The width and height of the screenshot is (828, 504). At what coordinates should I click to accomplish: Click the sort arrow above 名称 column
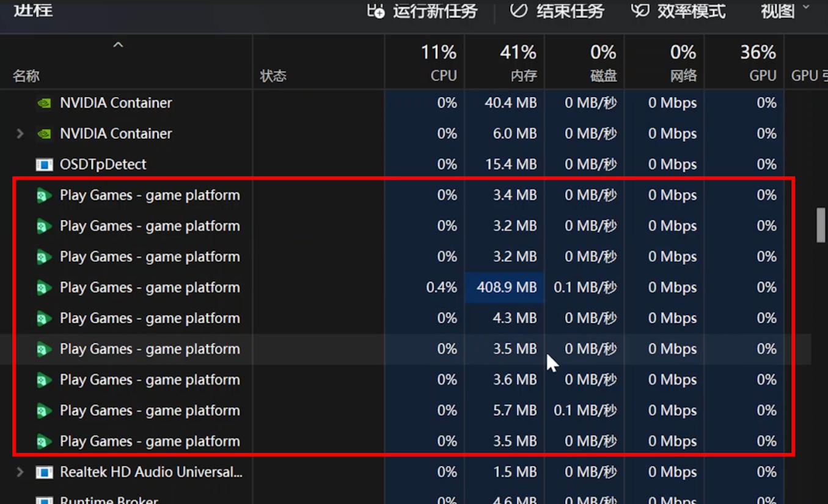(x=118, y=45)
